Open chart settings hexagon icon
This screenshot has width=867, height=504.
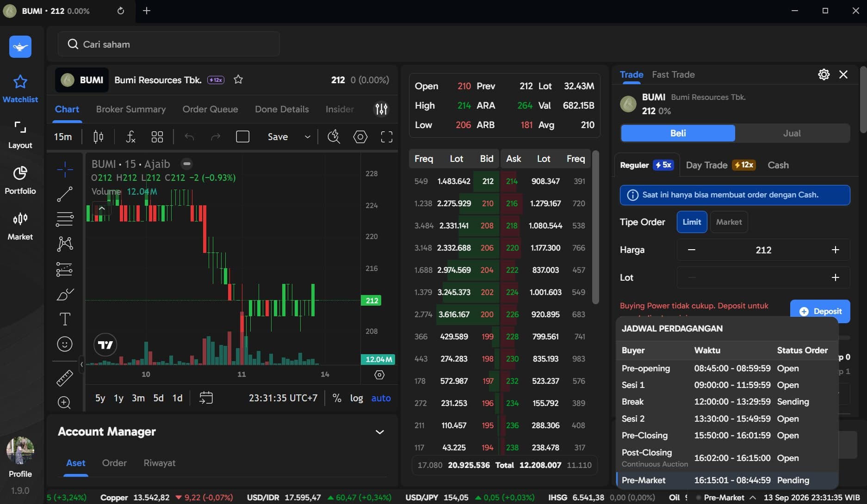click(360, 136)
